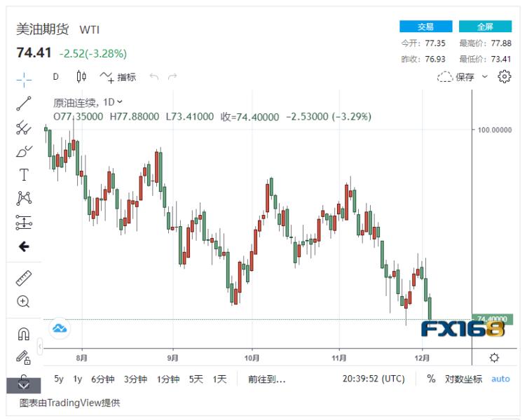Open chart settings gear
The width and height of the screenshot is (527, 420).
pyautogui.click(x=504, y=76)
